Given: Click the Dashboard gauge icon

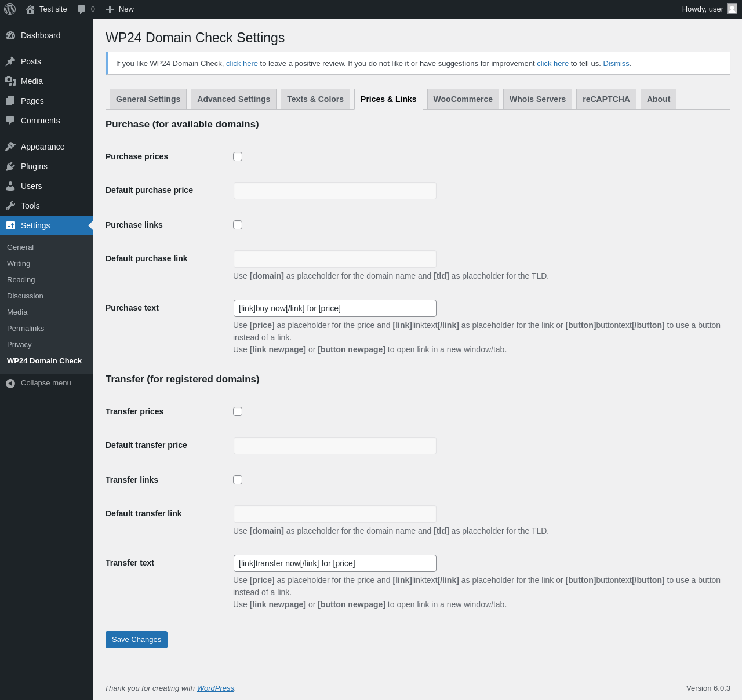Looking at the screenshot, I should pyautogui.click(x=10, y=35).
